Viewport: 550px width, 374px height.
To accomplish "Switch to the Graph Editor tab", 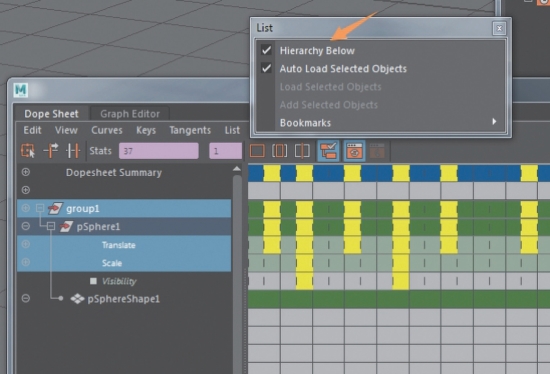I will pyautogui.click(x=130, y=114).
